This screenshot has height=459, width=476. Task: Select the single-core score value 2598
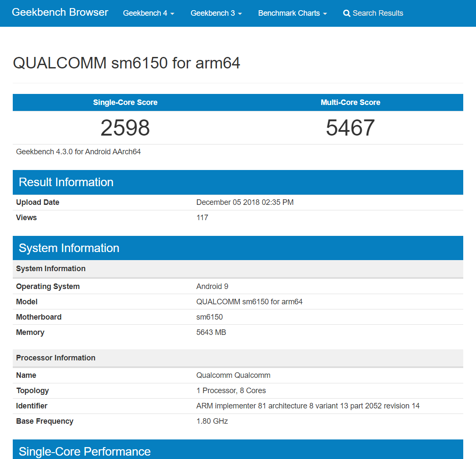click(125, 128)
